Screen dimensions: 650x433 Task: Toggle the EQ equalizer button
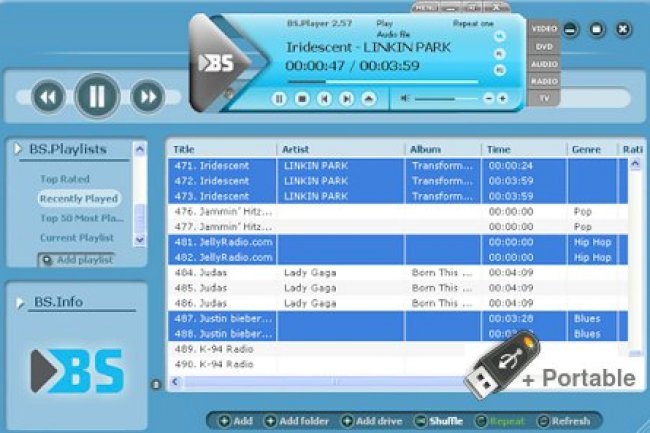point(500,70)
